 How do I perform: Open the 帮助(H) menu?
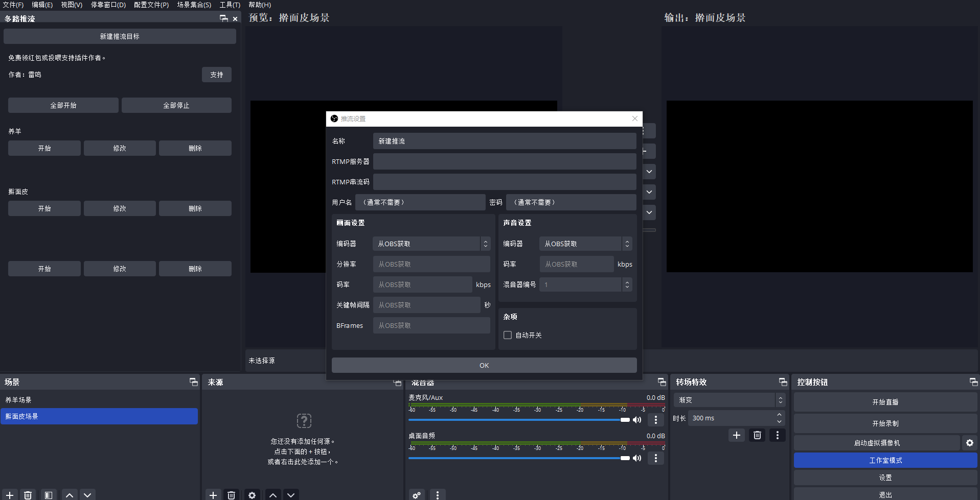pos(260,5)
